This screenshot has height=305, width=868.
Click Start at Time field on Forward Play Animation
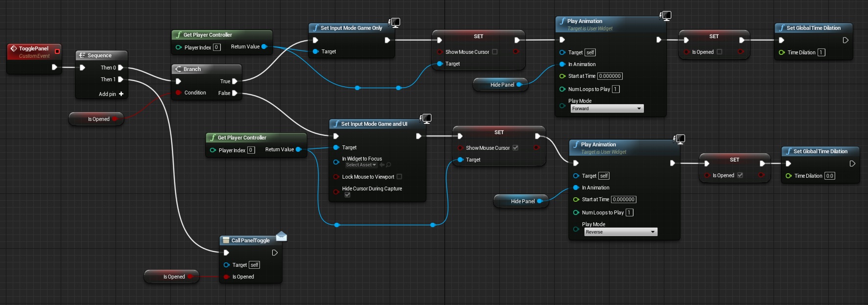click(610, 76)
